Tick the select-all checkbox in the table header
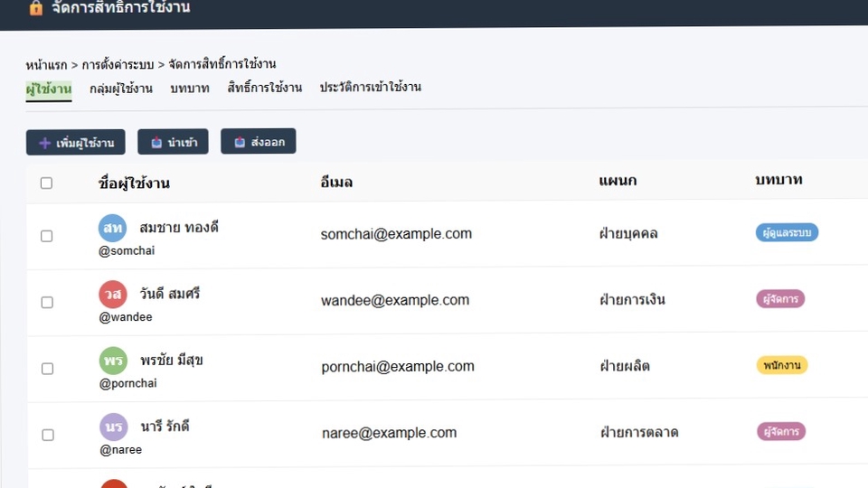Image resolution: width=868 pixels, height=488 pixels. [x=46, y=183]
